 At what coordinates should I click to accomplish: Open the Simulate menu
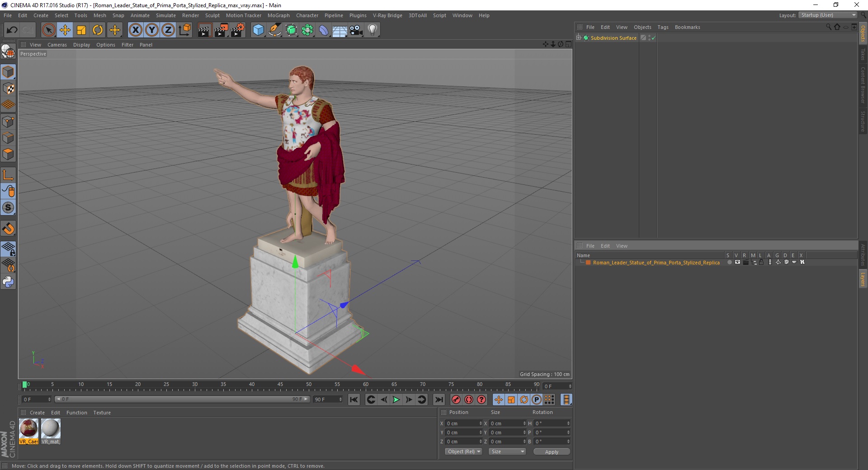pyautogui.click(x=166, y=15)
